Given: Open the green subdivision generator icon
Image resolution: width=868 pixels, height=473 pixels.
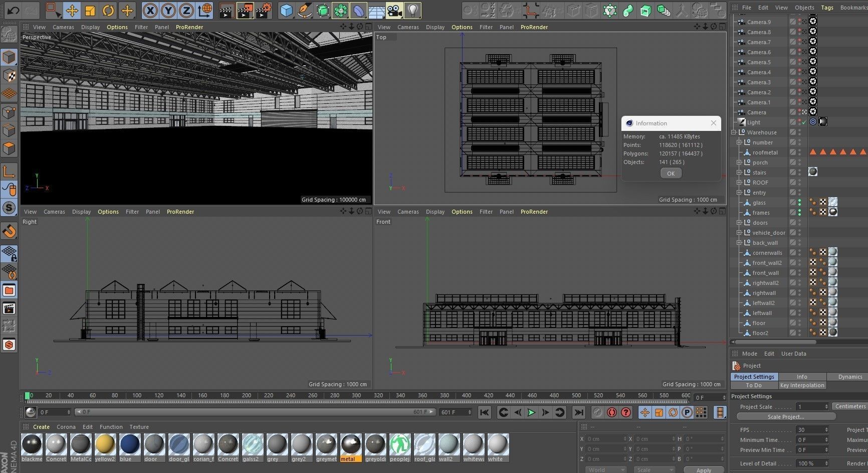Looking at the screenshot, I should tap(323, 10).
